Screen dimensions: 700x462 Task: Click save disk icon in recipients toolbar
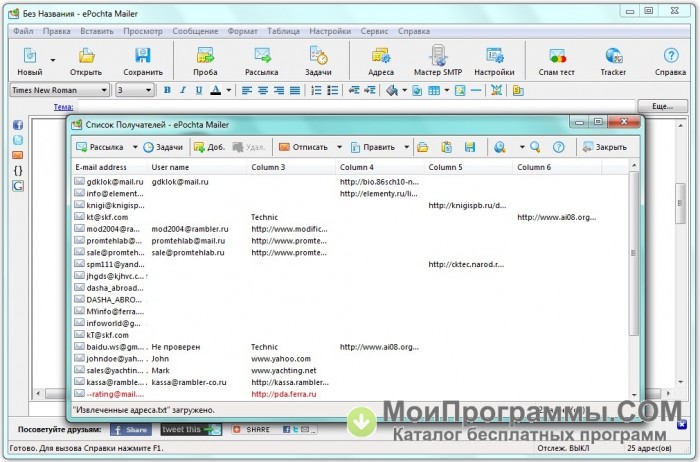(470, 147)
